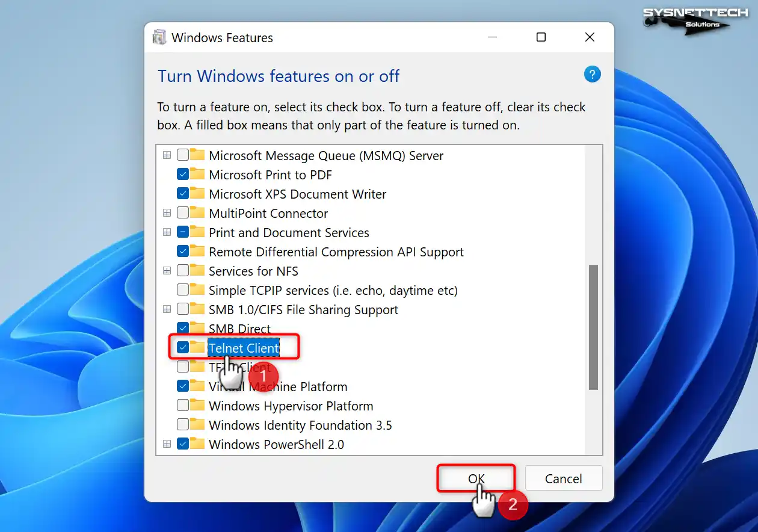Click the Services for NFS folder icon
Viewport: 758px width, 532px height.
tap(197, 271)
